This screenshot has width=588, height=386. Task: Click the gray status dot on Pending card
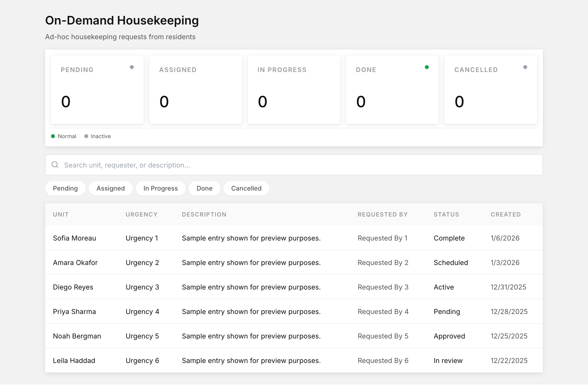132,67
